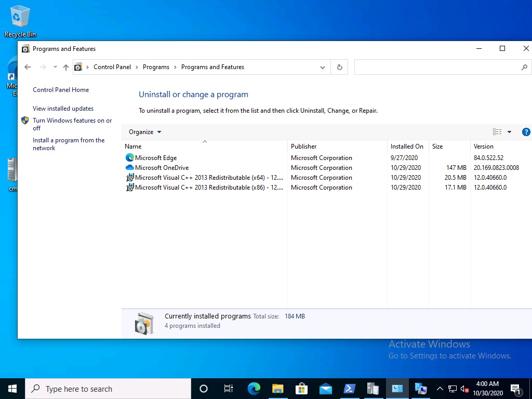
Task: Go back using the Back arrow
Action: tap(28, 67)
